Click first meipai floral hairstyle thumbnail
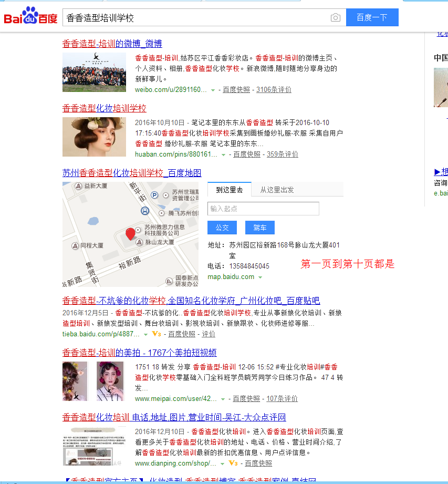The height and width of the screenshot is (484, 448). pos(75,382)
